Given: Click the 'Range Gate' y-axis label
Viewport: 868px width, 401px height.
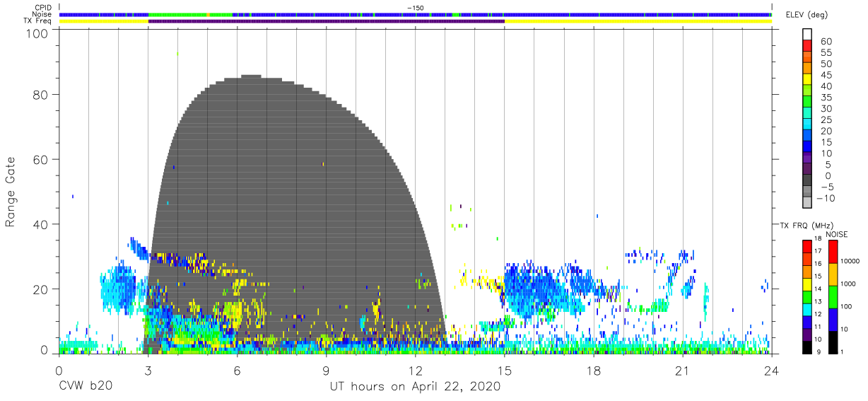Looking at the screenshot, I should (11, 192).
